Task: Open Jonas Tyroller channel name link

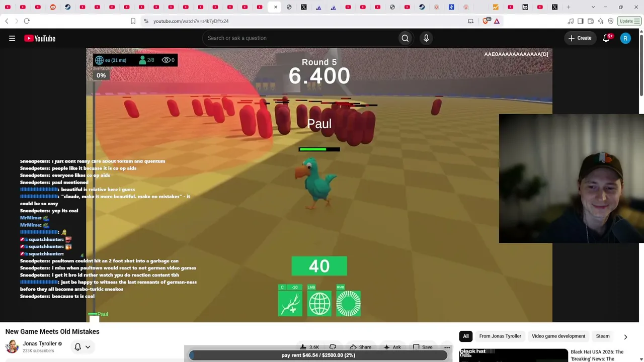Action: click(40, 344)
